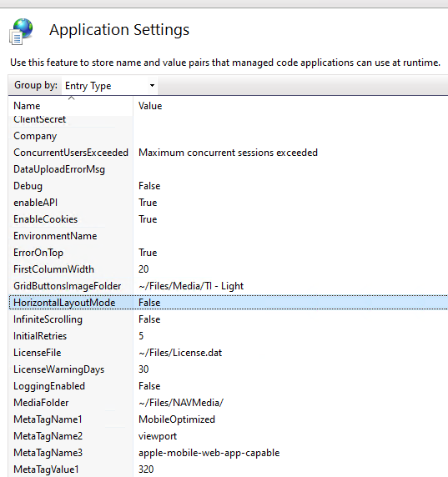The width and height of the screenshot is (448, 477).
Task: Select the LicenseFile setting
Action: (38, 353)
